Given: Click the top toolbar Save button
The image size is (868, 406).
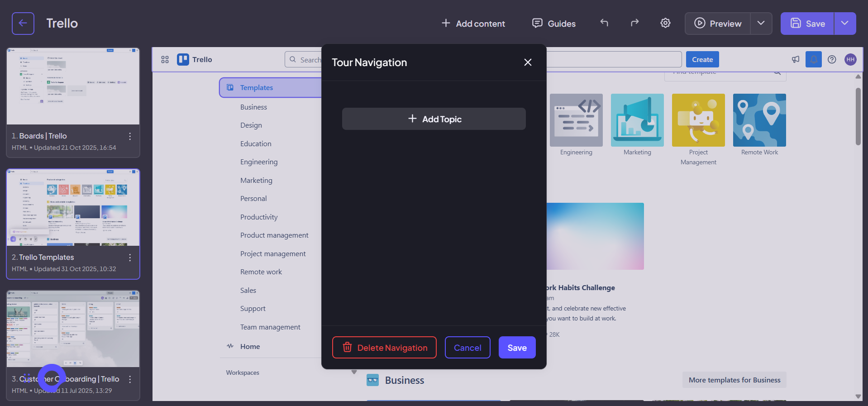Looking at the screenshot, I should 807,24.
